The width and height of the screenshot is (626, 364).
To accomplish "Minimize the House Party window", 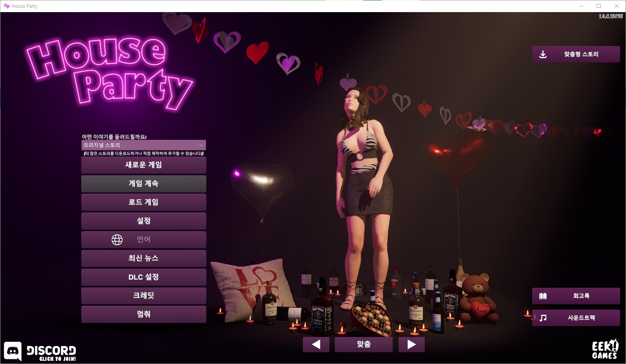I will pos(581,6).
